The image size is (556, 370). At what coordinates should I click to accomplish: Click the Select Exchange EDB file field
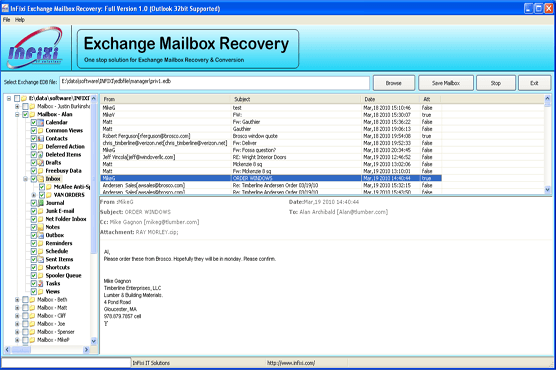[215, 83]
